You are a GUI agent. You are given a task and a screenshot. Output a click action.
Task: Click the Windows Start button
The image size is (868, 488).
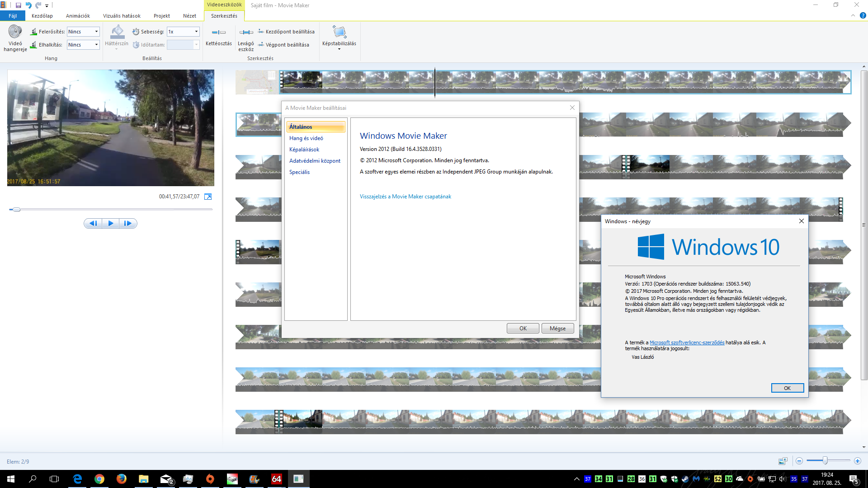[11, 479]
